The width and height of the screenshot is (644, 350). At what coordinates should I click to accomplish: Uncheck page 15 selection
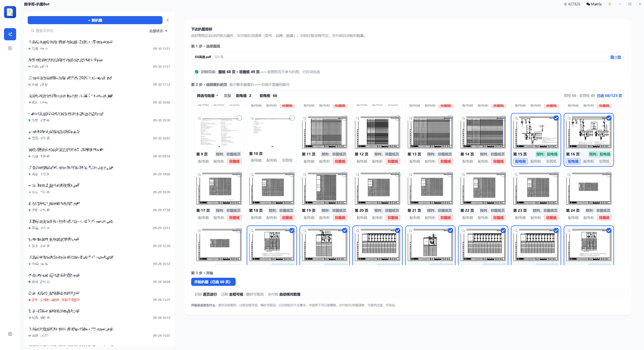(556, 118)
